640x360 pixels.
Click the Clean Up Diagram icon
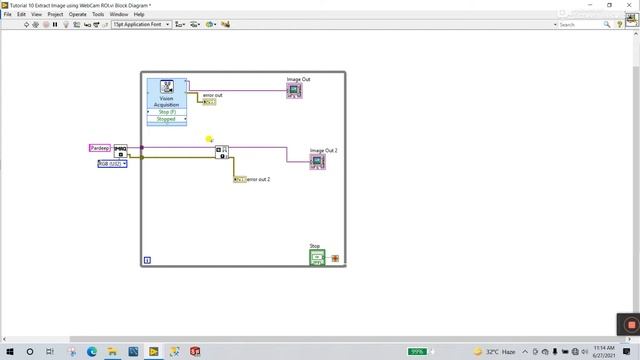click(x=225, y=24)
